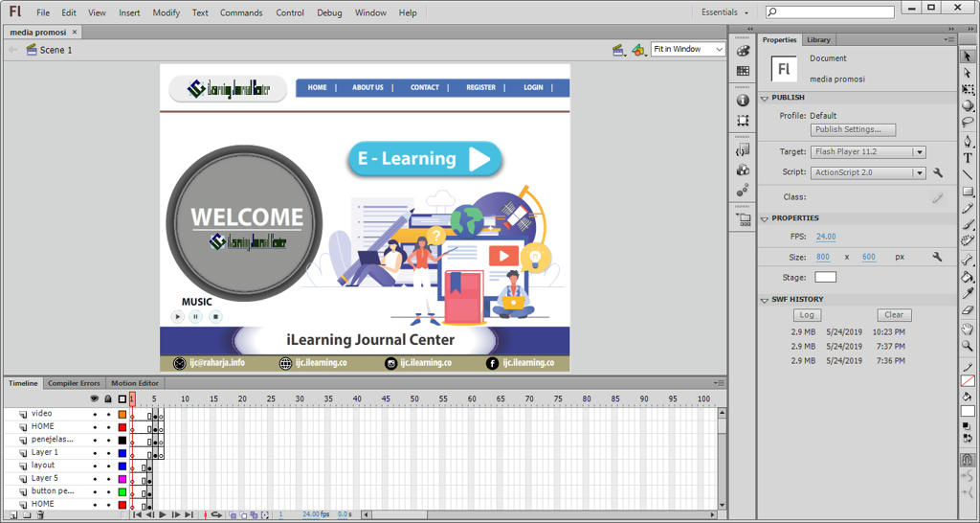Click the New Layer icon in the timeline

[x=11, y=515]
